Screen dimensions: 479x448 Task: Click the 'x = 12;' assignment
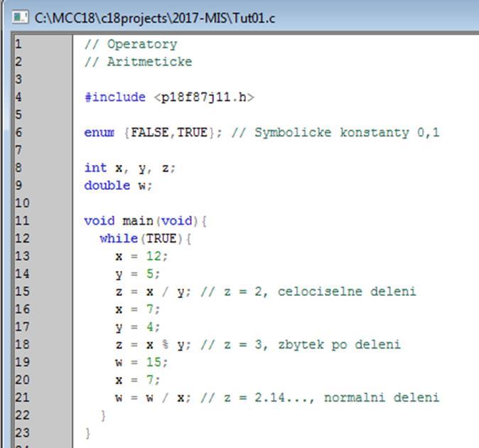141,256
